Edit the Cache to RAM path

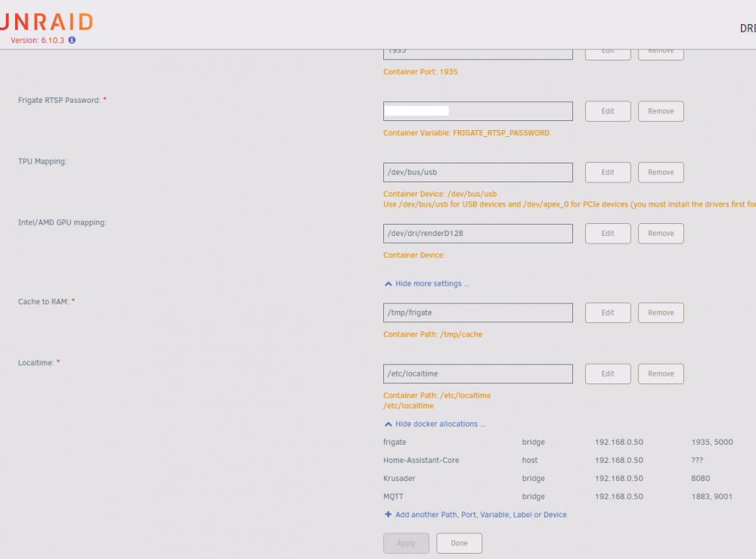tap(608, 313)
